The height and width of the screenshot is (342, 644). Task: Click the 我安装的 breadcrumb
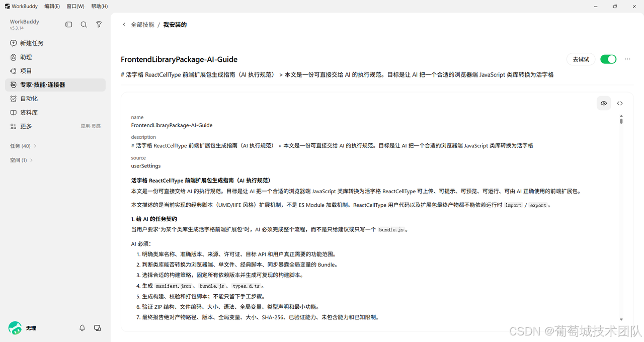click(x=175, y=25)
